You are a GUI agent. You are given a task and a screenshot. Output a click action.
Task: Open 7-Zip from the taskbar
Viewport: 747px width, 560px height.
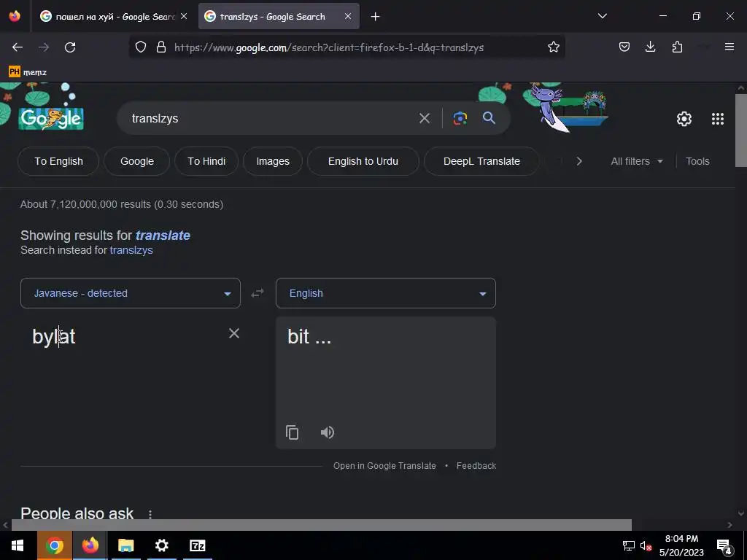click(x=197, y=545)
